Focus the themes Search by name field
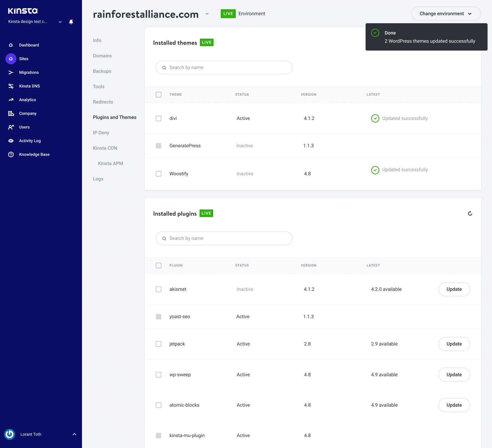This screenshot has width=492, height=448. click(x=224, y=68)
